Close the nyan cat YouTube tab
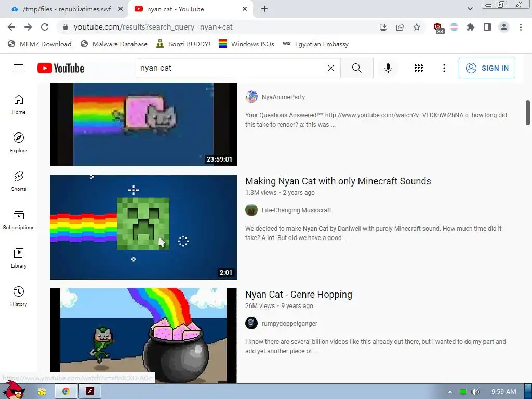The image size is (532, 399). [245, 9]
